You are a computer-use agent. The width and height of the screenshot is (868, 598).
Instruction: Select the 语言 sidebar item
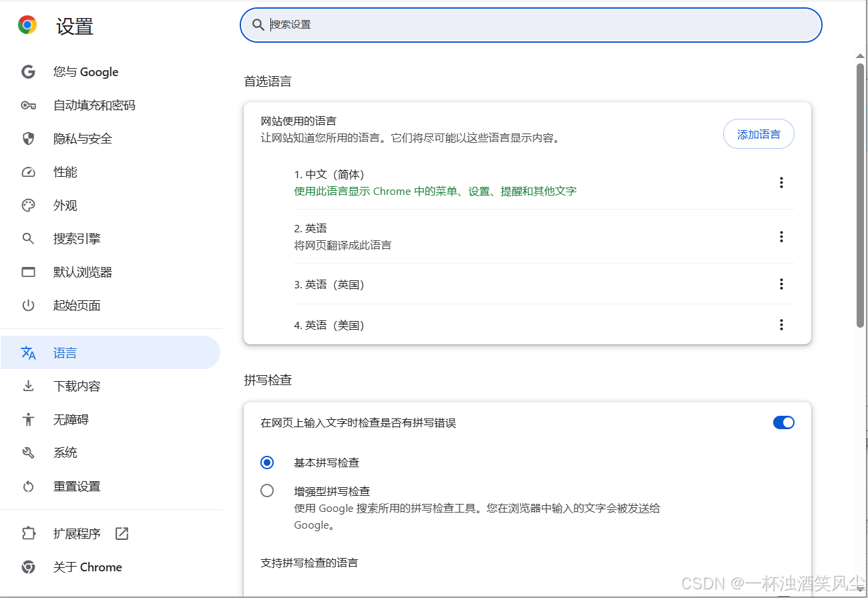coord(110,353)
